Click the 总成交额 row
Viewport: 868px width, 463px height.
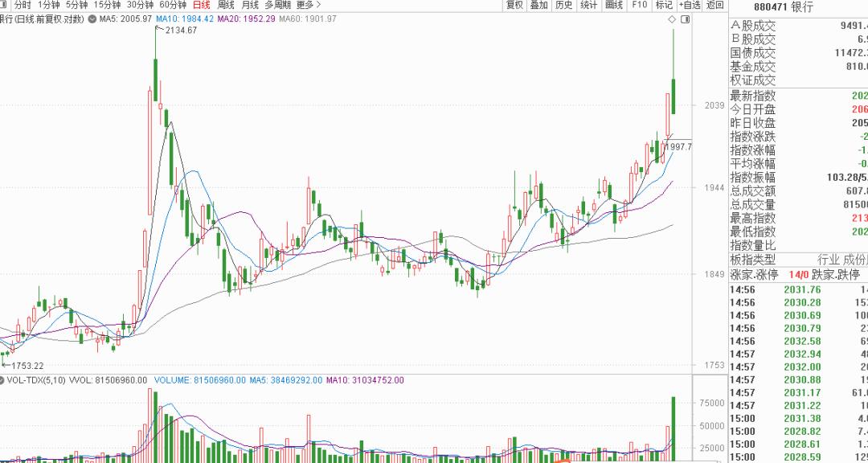(798, 191)
